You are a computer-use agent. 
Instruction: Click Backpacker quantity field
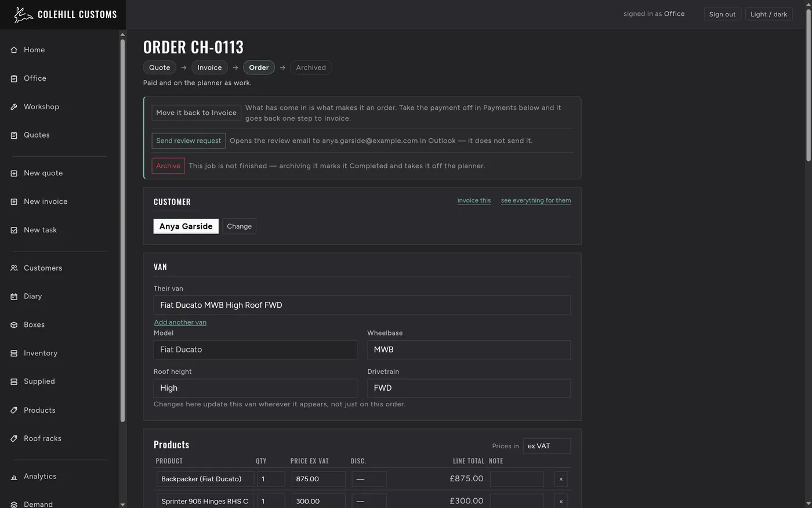[271, 479]
